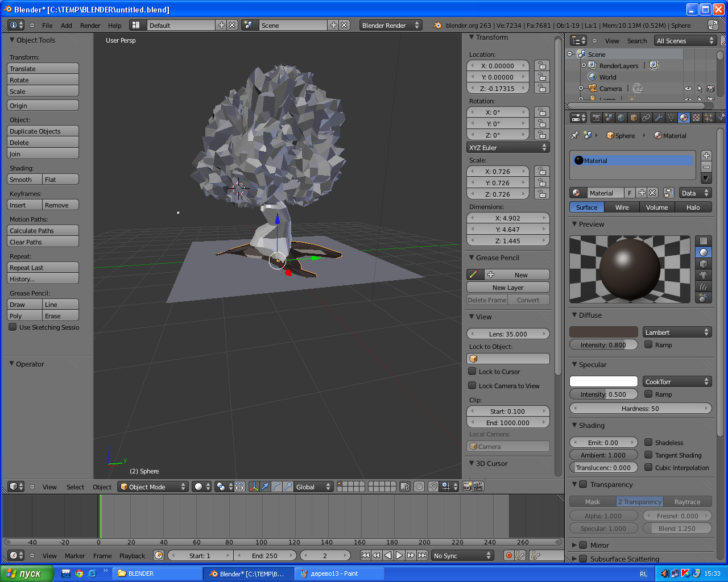Enable translate manipulator arrow in viewport header
Viewport: 728px width, 582px height.
(265, 487)
